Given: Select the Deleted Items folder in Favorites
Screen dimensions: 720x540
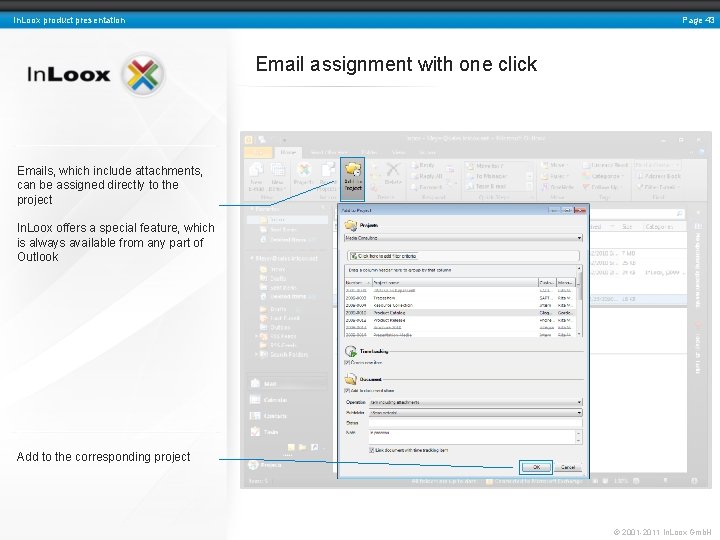Looking at the screenshot, I should click(287, 240).
